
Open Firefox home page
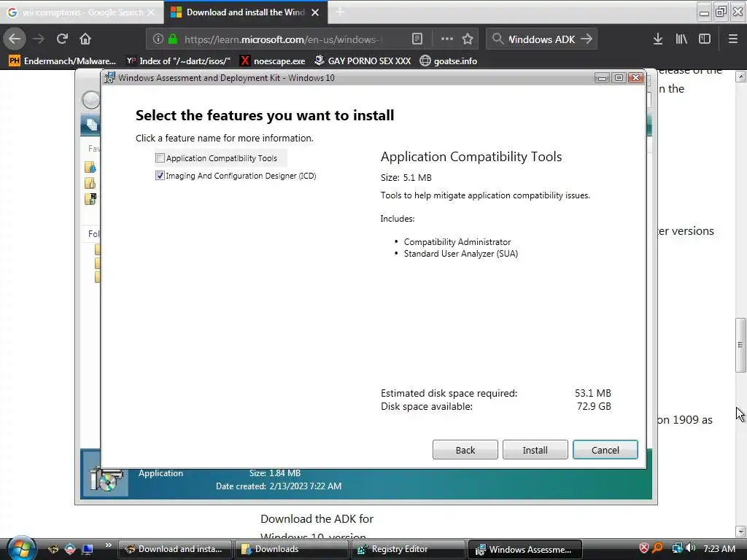(x=85, y=39)
